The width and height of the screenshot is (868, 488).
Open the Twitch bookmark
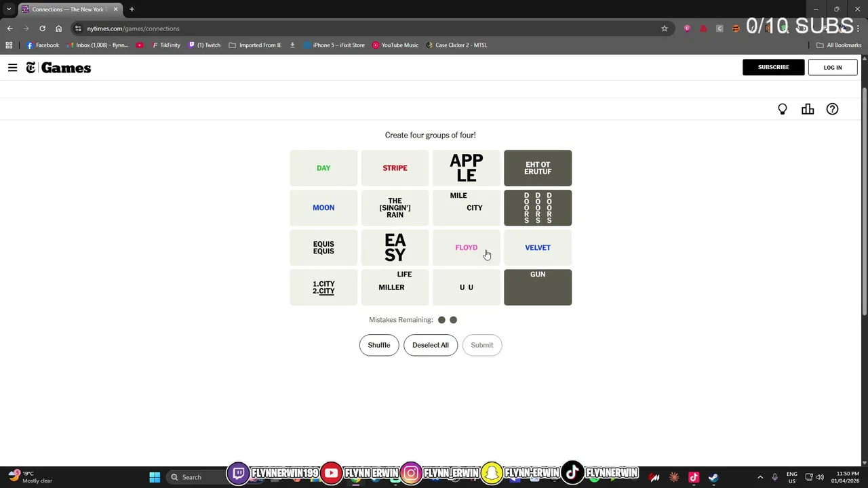tap(205, 45)
